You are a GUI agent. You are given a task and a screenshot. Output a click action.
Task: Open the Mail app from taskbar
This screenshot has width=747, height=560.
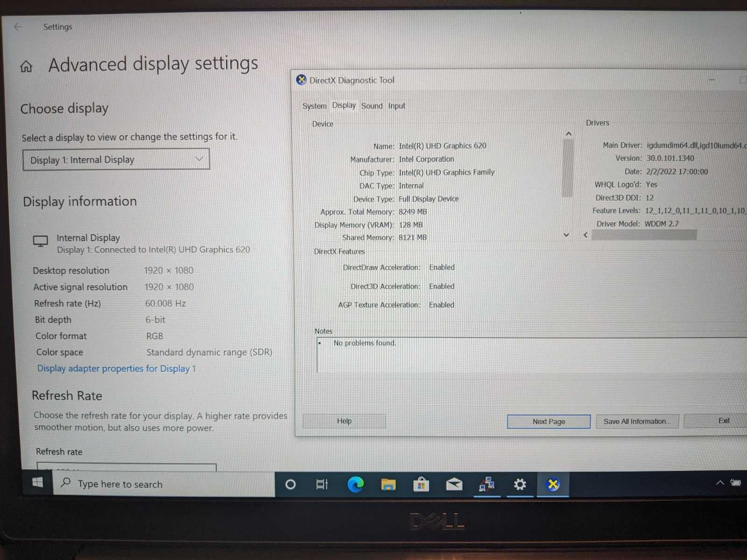(x=454, y=484)
